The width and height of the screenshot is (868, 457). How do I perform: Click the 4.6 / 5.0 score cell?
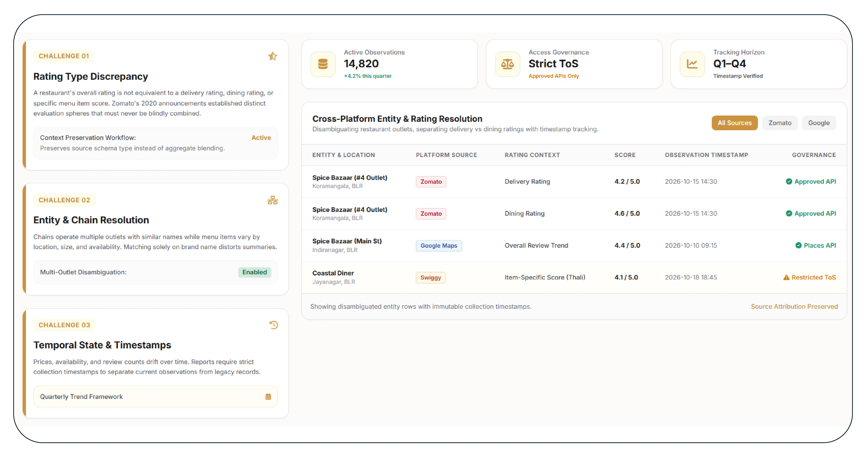627,213
